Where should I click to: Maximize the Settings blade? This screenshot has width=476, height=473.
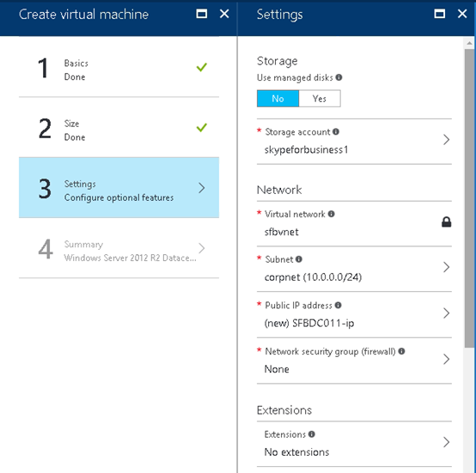click(440, 14)
